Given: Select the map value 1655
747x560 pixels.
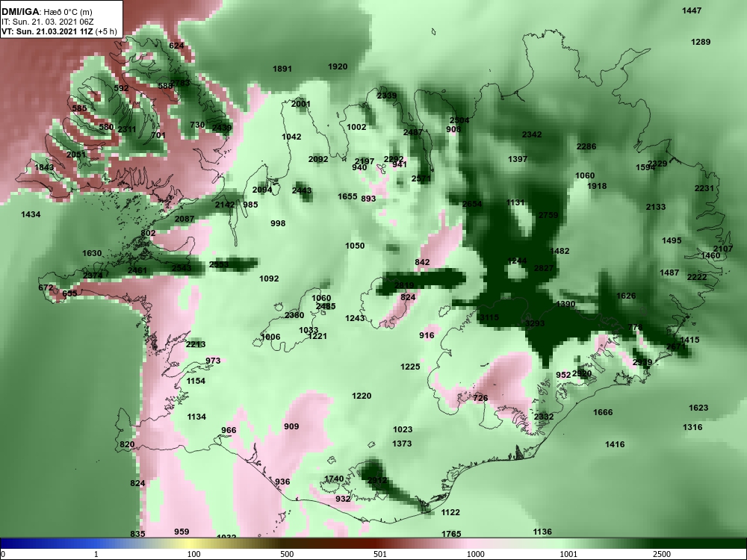Looking at the screenshot, I should (x=348, y=196).
